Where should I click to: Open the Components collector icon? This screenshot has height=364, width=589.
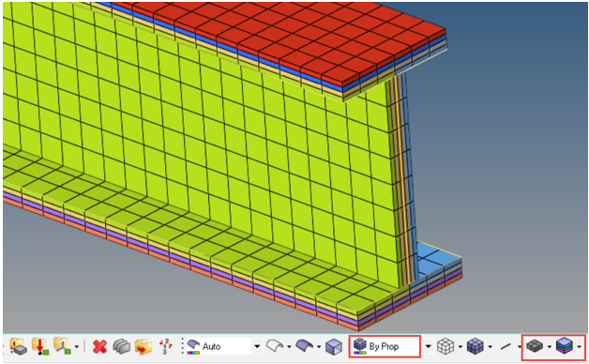(x=18, y=346)
